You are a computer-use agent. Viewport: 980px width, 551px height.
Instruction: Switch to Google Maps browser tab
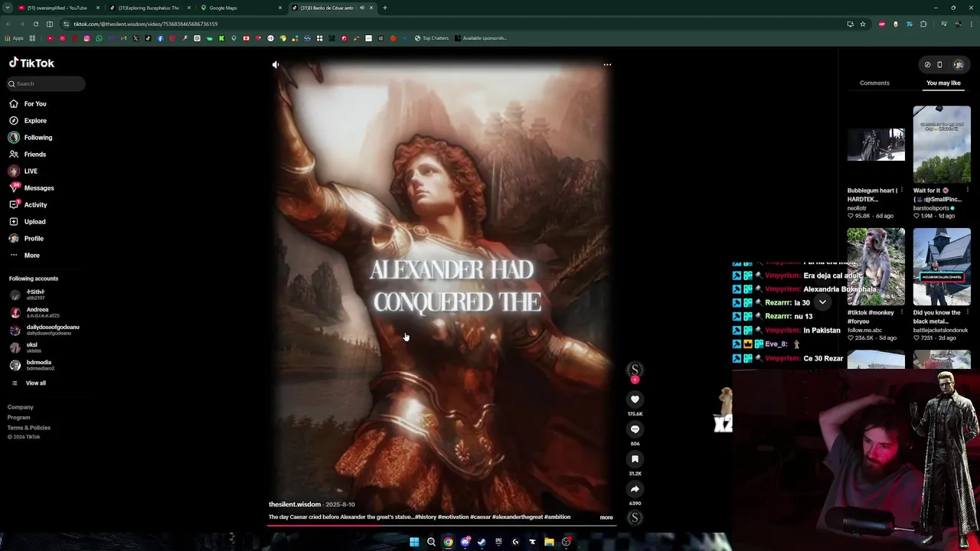(x=240, y=8)
